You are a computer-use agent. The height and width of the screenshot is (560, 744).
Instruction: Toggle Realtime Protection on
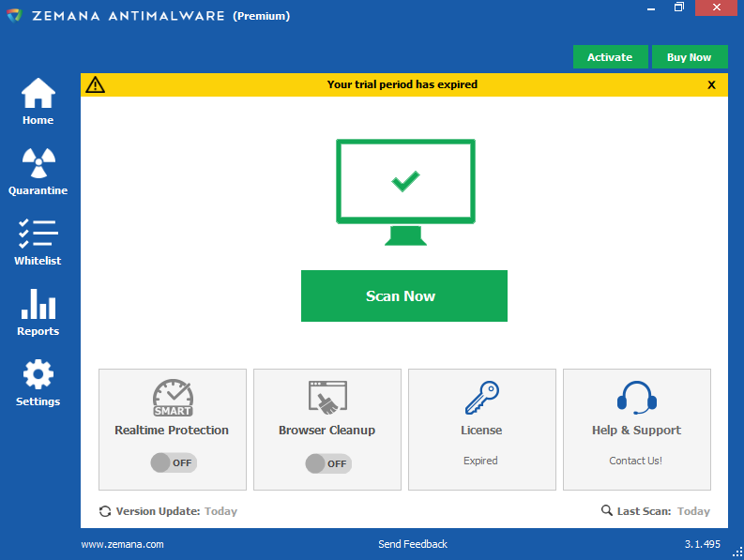click(174, 462)
